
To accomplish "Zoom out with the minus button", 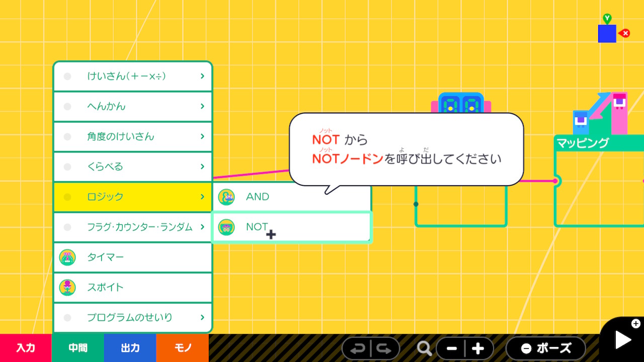I will (x=451, y=348).
